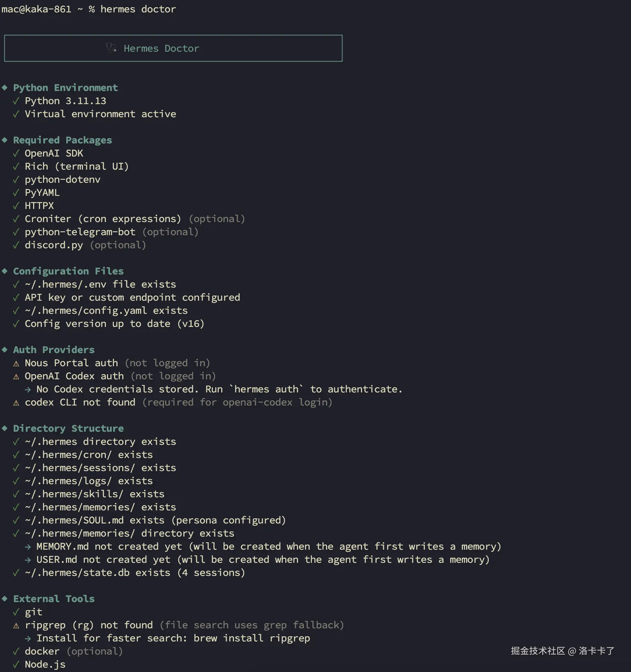Click the warning icon beside OpenAI Codex auth
This screenshot has height=672, width=631.
click(x=16, y=376)
